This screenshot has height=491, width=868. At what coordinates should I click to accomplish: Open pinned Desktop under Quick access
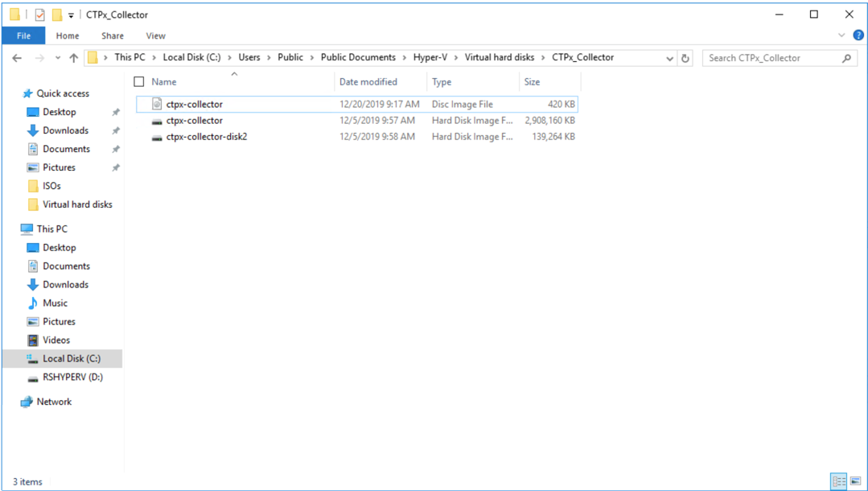point(60,112)
